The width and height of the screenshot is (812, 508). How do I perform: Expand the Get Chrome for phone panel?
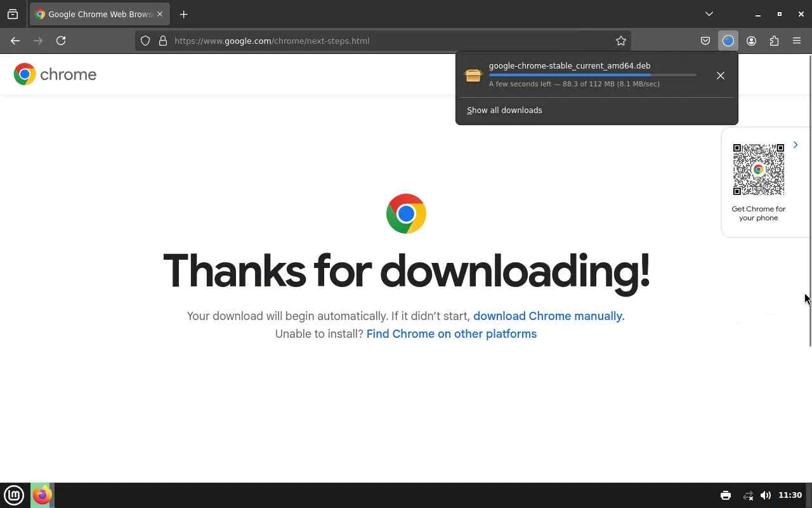coord(795,145)
